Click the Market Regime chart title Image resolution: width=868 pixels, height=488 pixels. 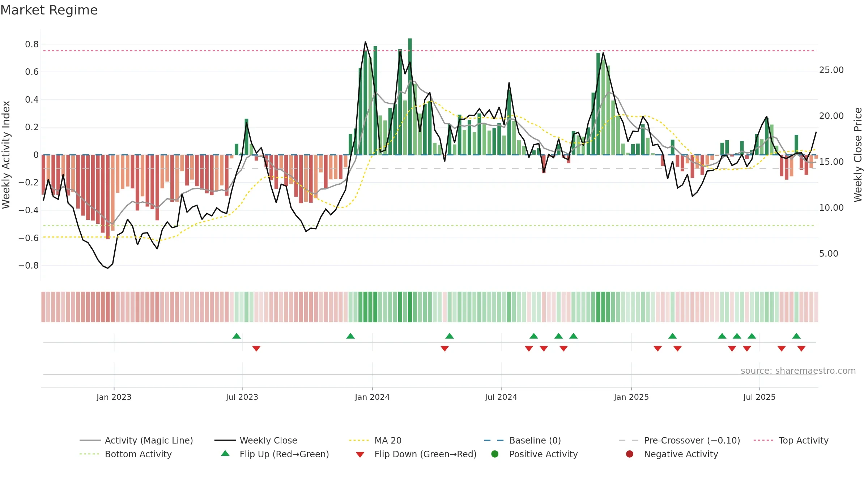(49, 10)
